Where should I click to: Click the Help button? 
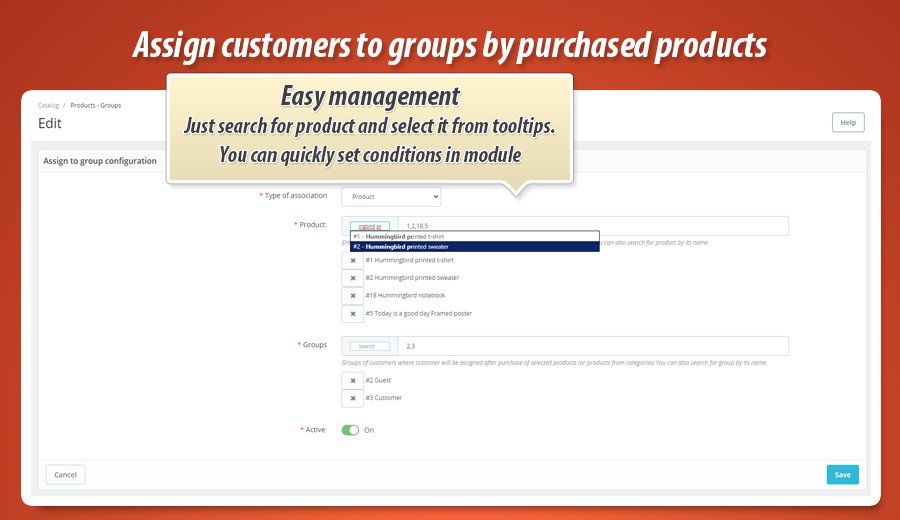point(847,122)
